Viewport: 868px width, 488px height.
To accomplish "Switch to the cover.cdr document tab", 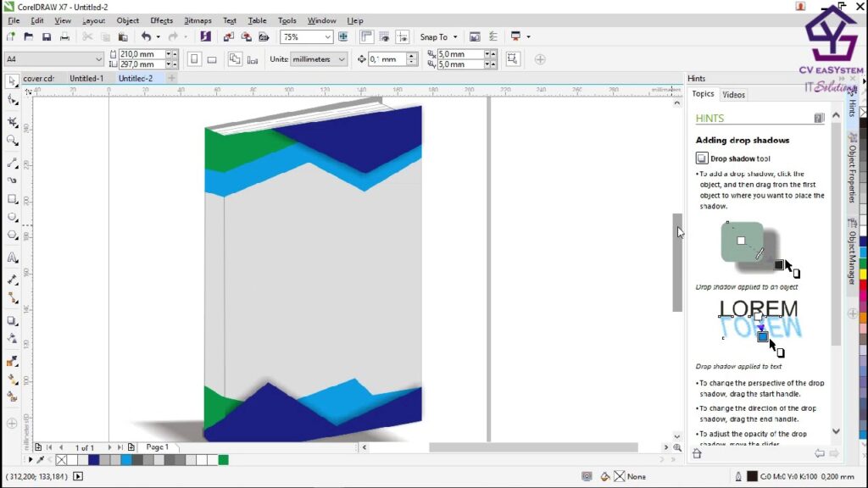I will click(x=38, y=79).
